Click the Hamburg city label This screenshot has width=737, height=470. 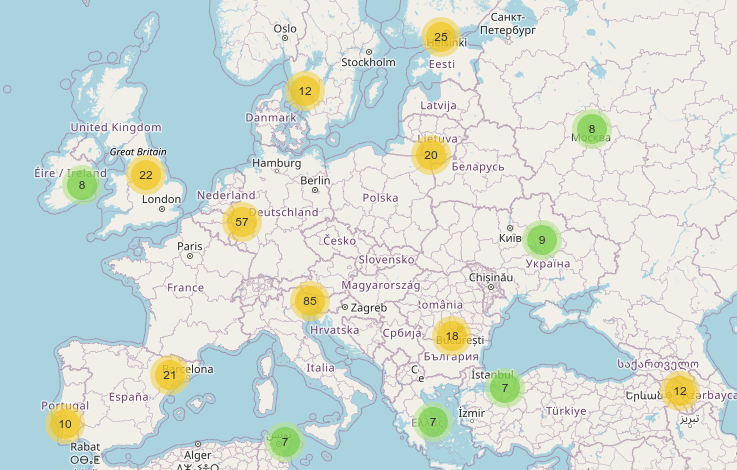coord(276,163)
